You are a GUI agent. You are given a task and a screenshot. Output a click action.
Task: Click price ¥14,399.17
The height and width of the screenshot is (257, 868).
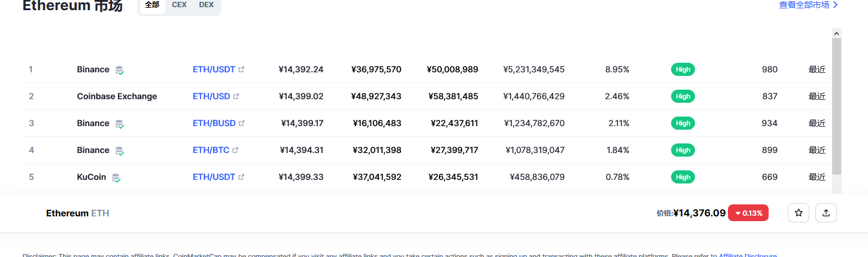click(302, 123)
